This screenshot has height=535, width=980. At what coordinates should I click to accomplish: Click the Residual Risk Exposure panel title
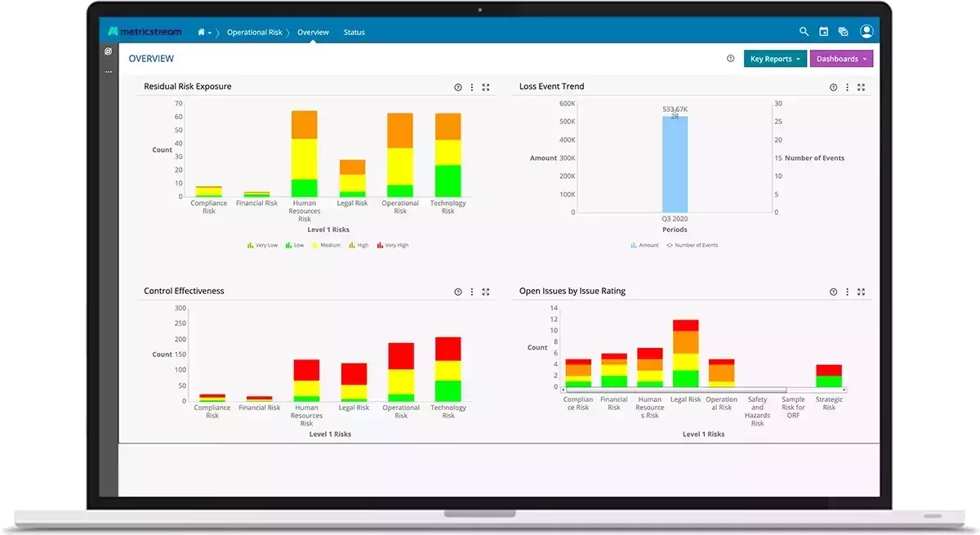[188, 87]
